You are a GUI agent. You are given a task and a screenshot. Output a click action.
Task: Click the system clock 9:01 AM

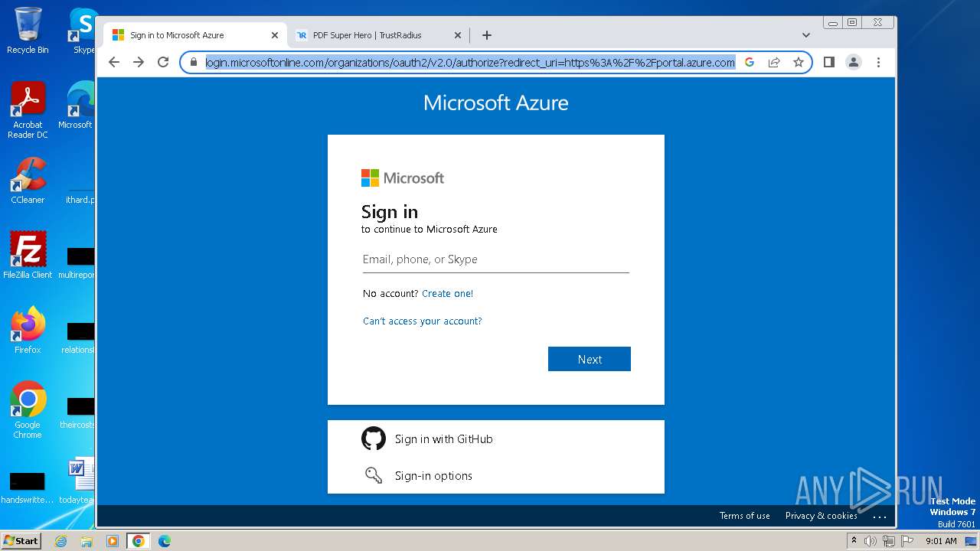coord(941,541)
